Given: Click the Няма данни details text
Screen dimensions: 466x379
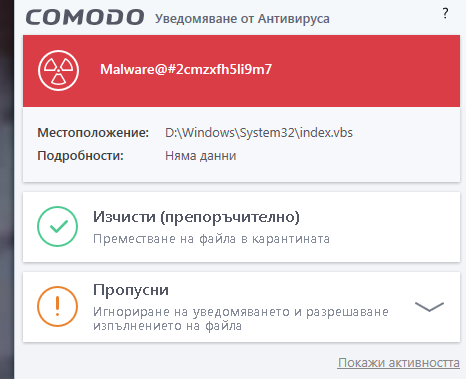Looking at the screenshot, I should (201, 156).
